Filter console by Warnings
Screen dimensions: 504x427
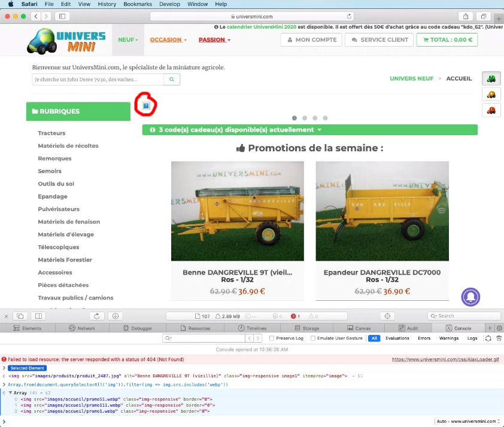pos(449,338)
